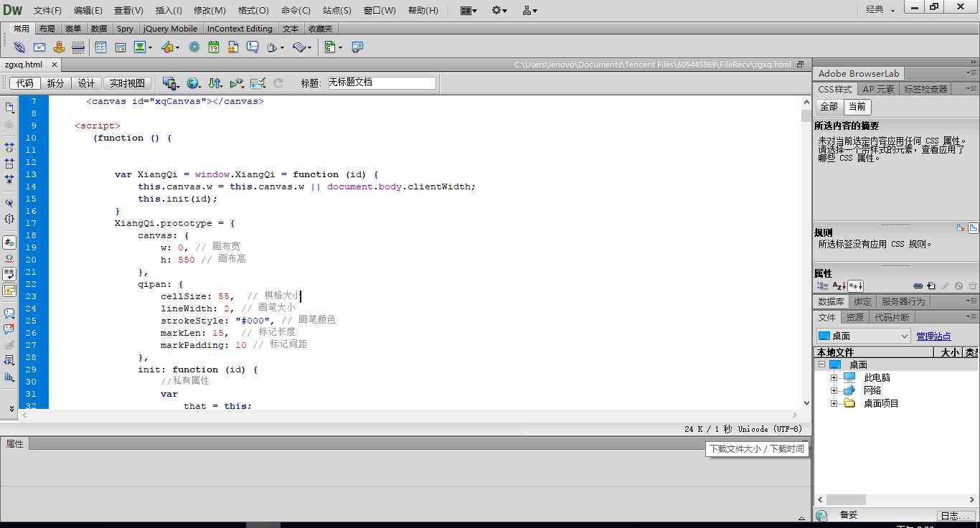Close the zgxq.html document tab

(x=54, y=65)
